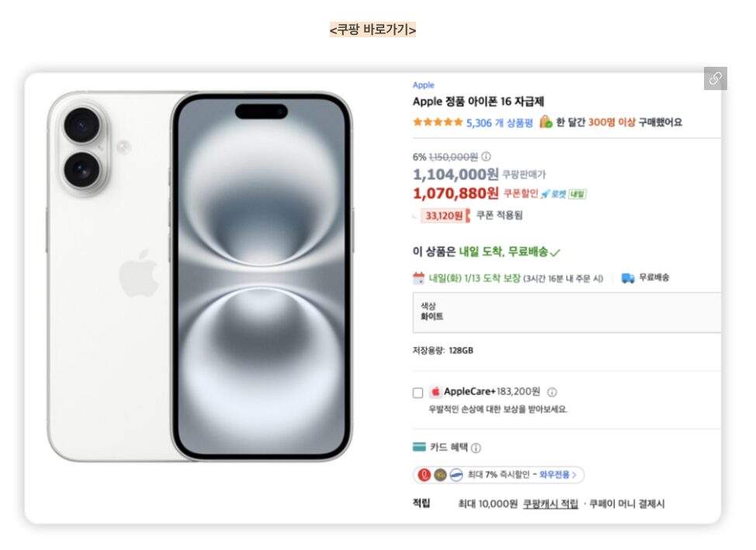Click the AppleCare+ info icon
Viewport: 756px width, 550px height.
click(x=552, y=392)
